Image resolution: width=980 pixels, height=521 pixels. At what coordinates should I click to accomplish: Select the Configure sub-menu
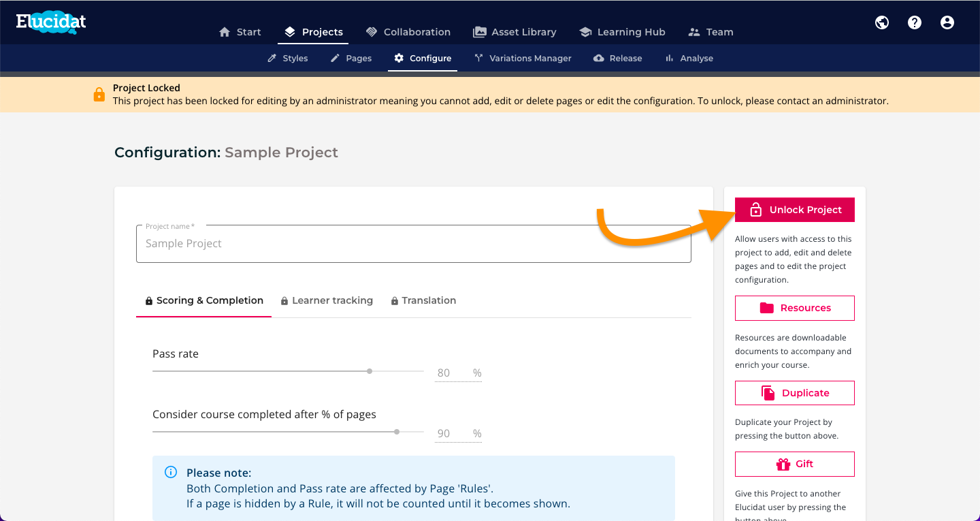423,59
